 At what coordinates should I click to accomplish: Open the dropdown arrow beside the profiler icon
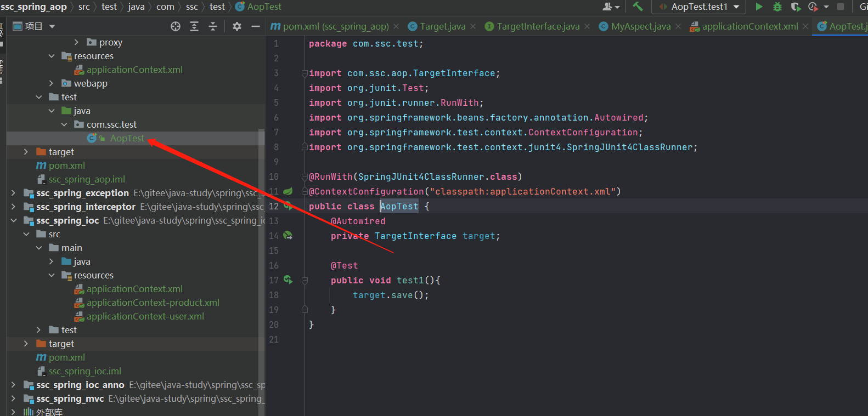[x=826, y=7]
